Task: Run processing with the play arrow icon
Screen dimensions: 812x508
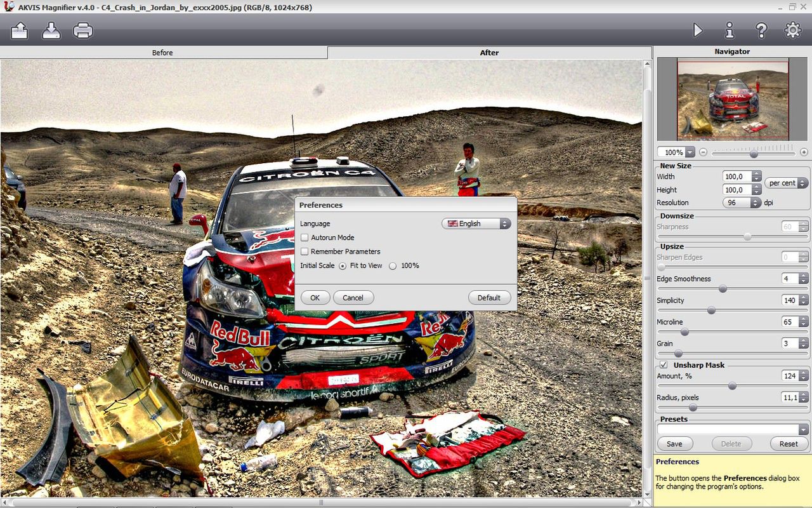Action: click(x=698, y=30)
